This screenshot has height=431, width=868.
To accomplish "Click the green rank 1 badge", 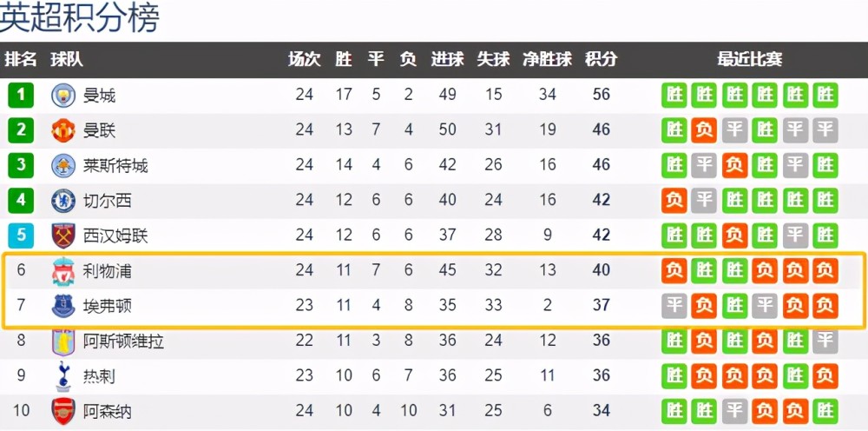I will (21, 95).
